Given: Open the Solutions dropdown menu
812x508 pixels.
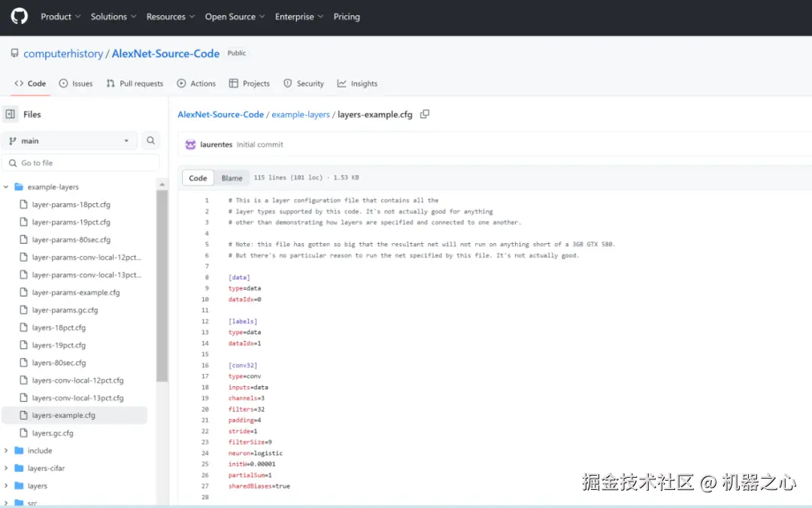Looking at the screenshot, I should tap(114, 17).
